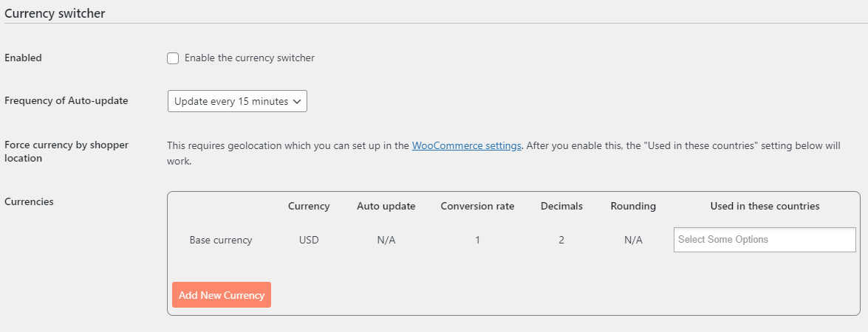
Task: Open the Frequency of Auto-update dropdown
Action: (236, 101)
